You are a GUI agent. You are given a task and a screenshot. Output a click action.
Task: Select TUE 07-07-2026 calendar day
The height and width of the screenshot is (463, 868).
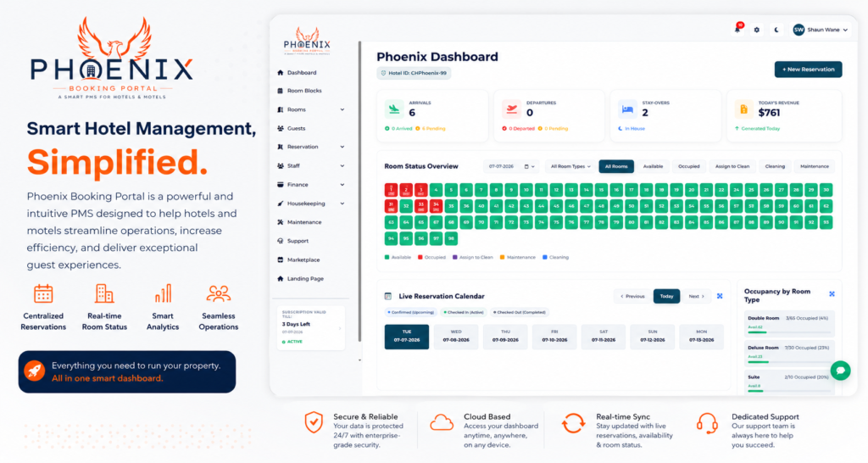[x=407, y=337]
